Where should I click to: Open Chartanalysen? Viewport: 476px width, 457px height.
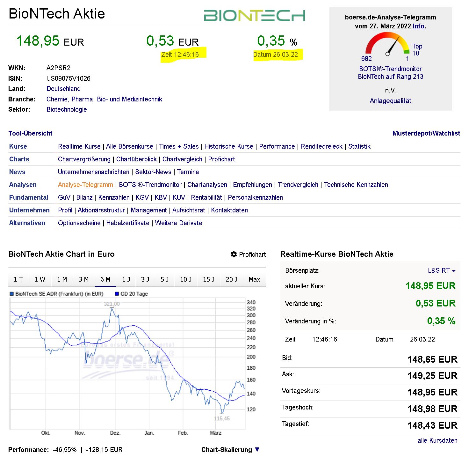pos(207,185)
